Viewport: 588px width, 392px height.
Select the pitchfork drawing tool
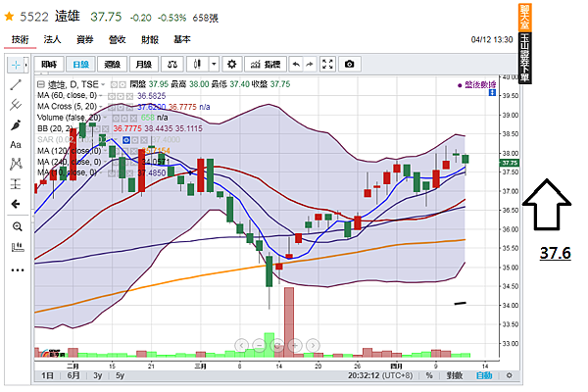(16, 105)
